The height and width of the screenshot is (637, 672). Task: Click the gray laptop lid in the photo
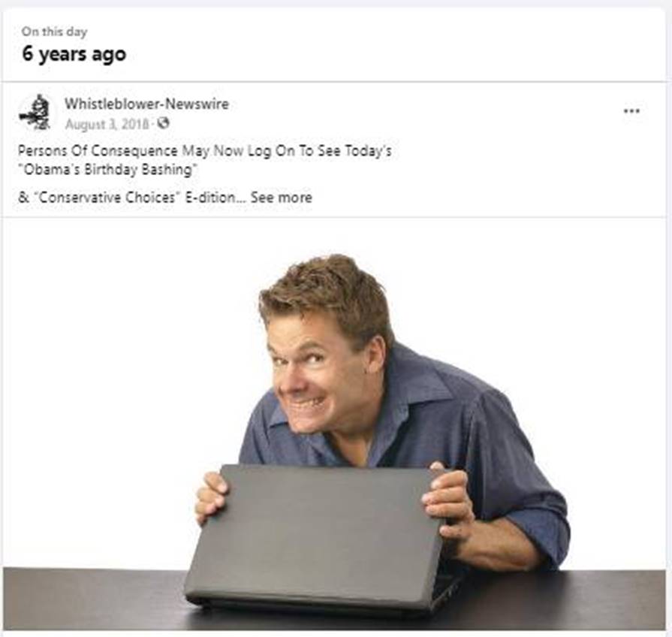tap(317, 536)
